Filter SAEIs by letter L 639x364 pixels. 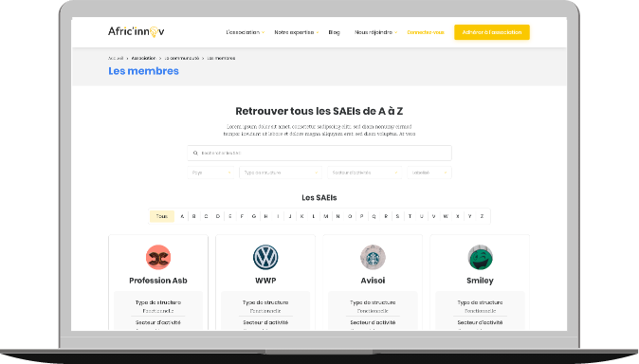(x=314, y=216)
